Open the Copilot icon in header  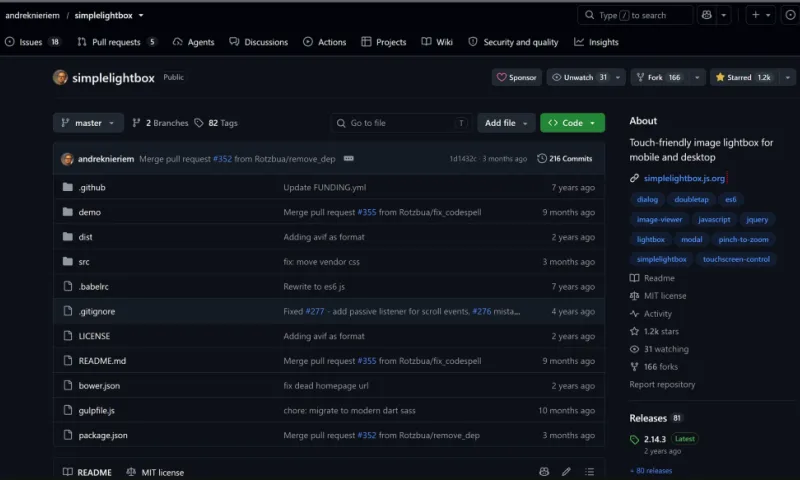pyautogui.click(x=707, y=15)
